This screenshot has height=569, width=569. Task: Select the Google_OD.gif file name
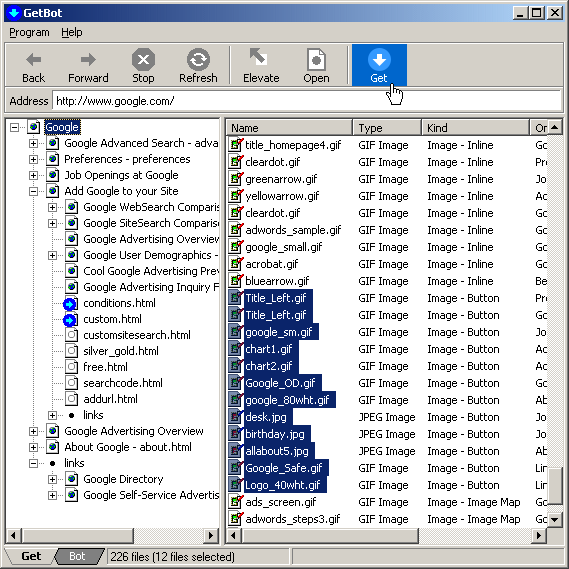pyautogui.click(x=281, y=383)
